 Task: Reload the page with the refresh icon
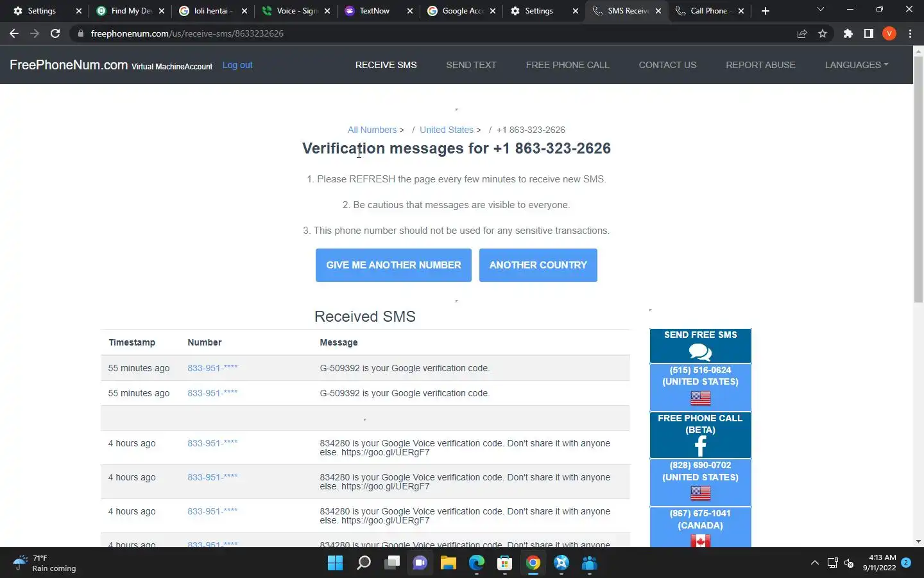[55, 33]
